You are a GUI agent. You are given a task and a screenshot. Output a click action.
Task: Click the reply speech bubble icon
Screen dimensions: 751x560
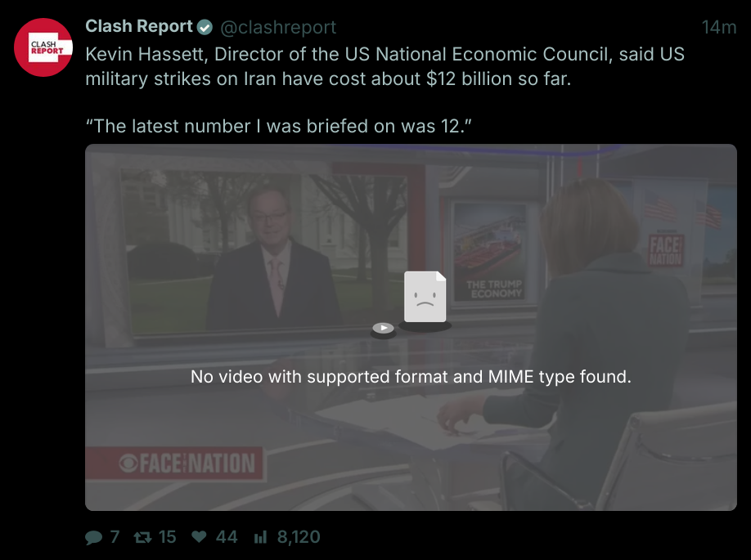(94, 537)
